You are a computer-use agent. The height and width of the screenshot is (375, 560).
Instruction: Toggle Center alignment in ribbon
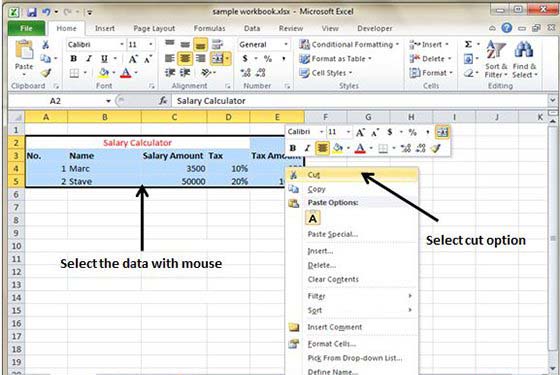tap(185, 58)
